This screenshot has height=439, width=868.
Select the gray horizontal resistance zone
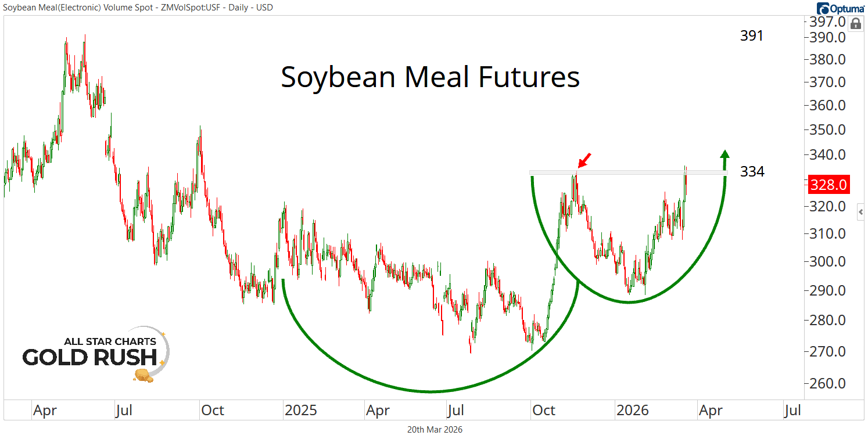(627, 172)
